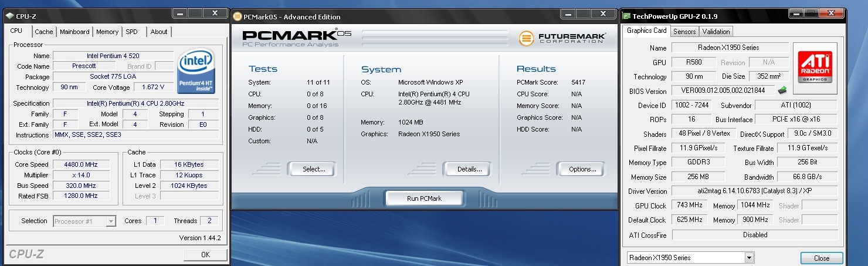Click the Memory Type field GDDR3
This screenshot has width=868, height=266.
(699, 163)
